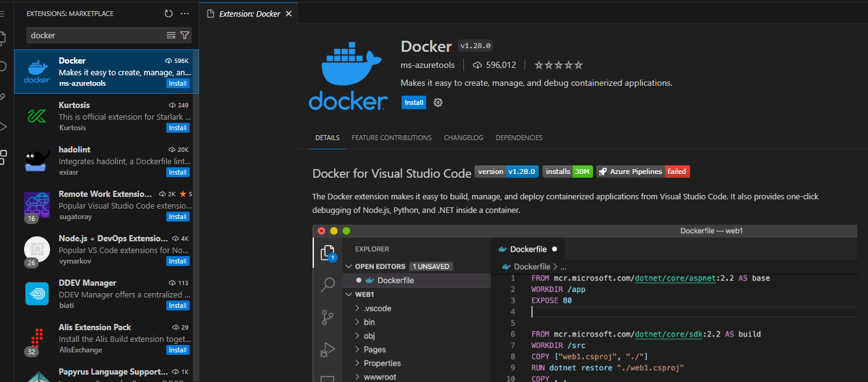The height and width of the screenshot is (382, 868).
Task: Switch to the DEPENDENCIES tab
Action: 519,138
